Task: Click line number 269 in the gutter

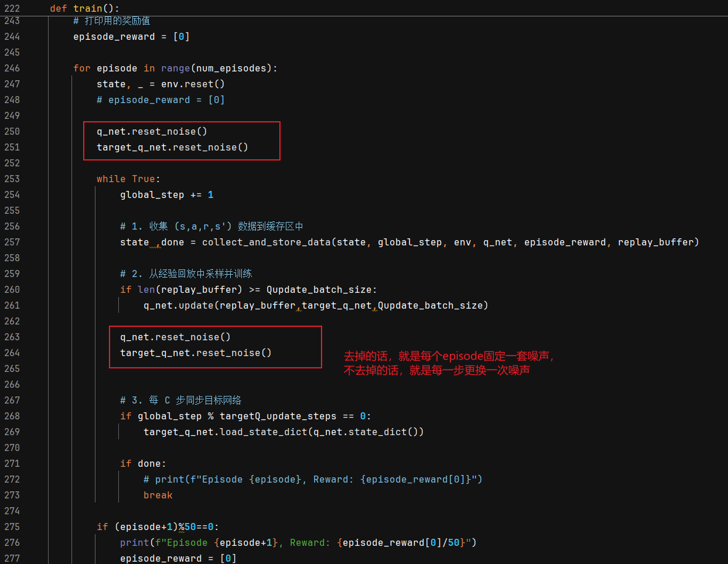Action: coord(12,432)
